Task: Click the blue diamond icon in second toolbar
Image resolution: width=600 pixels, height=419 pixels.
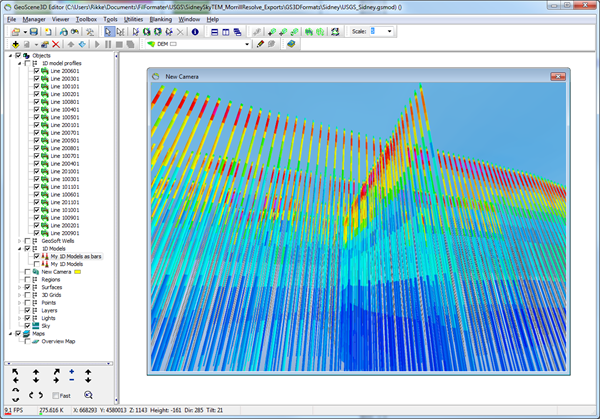Action: 82,44
